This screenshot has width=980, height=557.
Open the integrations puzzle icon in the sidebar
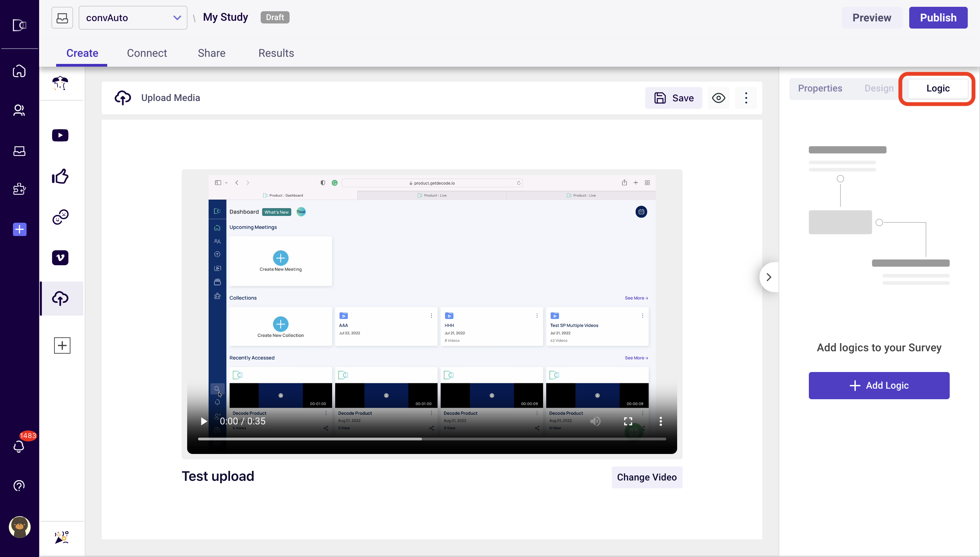19,189
